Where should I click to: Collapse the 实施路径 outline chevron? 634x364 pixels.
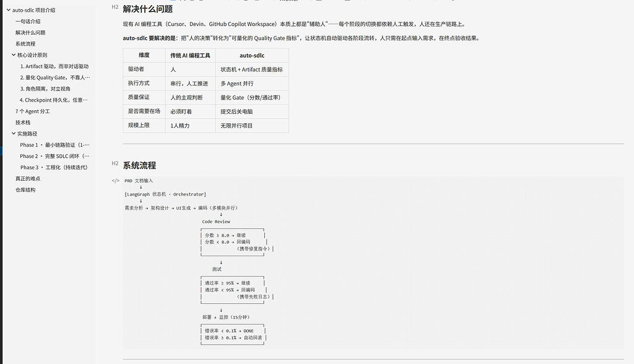click(14, 133)
